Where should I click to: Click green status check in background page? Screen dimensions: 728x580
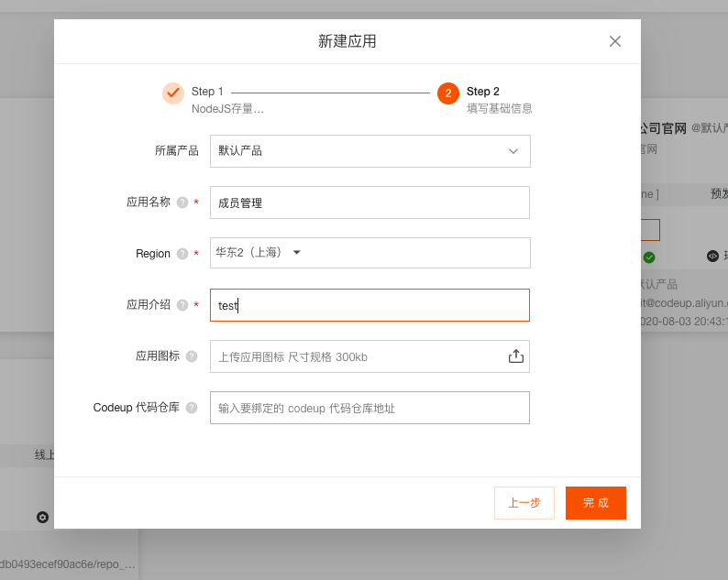(649, 257)
